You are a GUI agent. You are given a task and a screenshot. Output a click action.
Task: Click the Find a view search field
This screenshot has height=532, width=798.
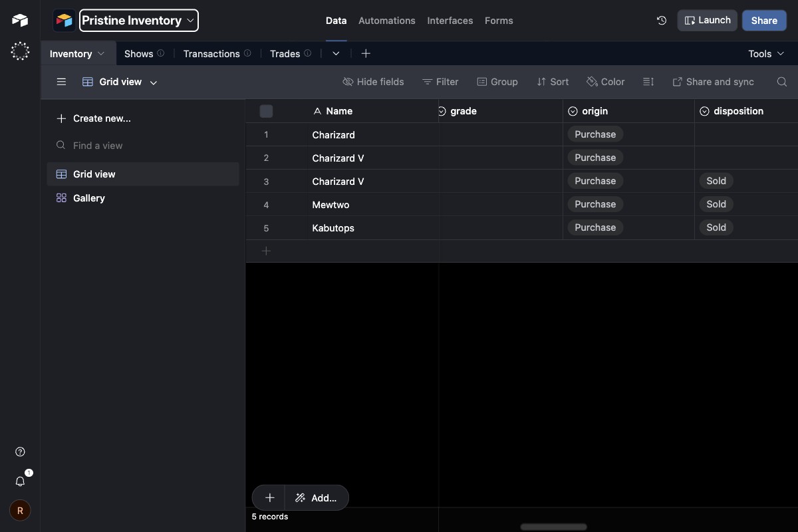point(143,146)
